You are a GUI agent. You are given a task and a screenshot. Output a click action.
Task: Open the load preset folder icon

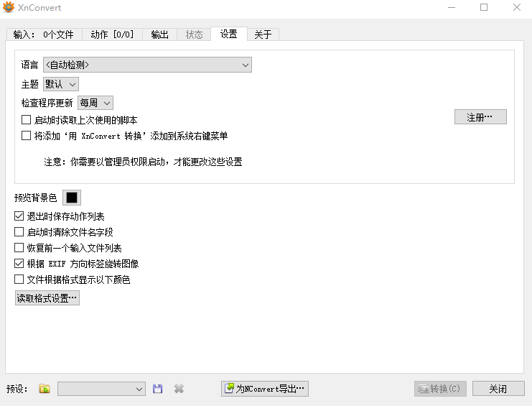(x=45, y=389)
